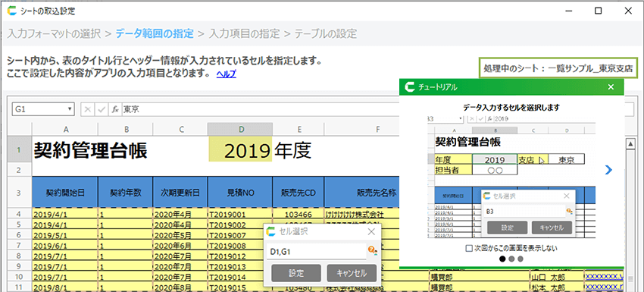
Task: Click the 2019/6/1 date cell
Action: [65, 246]
